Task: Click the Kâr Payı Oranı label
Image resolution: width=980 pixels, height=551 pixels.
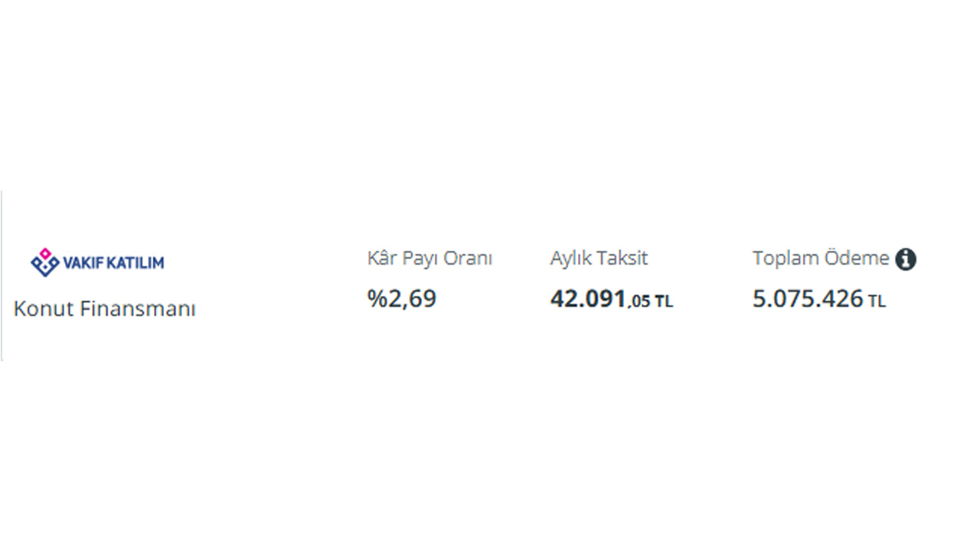Action: pos(430,259)
